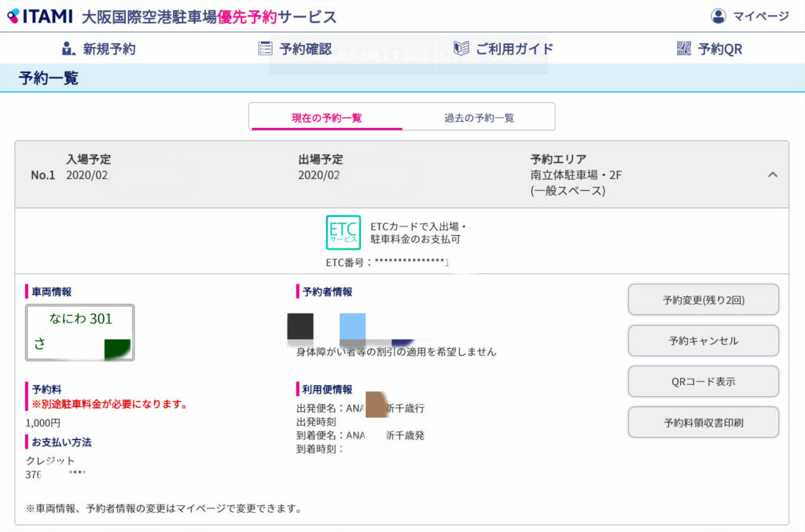Image resolution: width=805 pixels, height=532 pixels.
Task: Click the 大阪国際空港駐車場優先予約サービス site title
Action: pos(208,17)
